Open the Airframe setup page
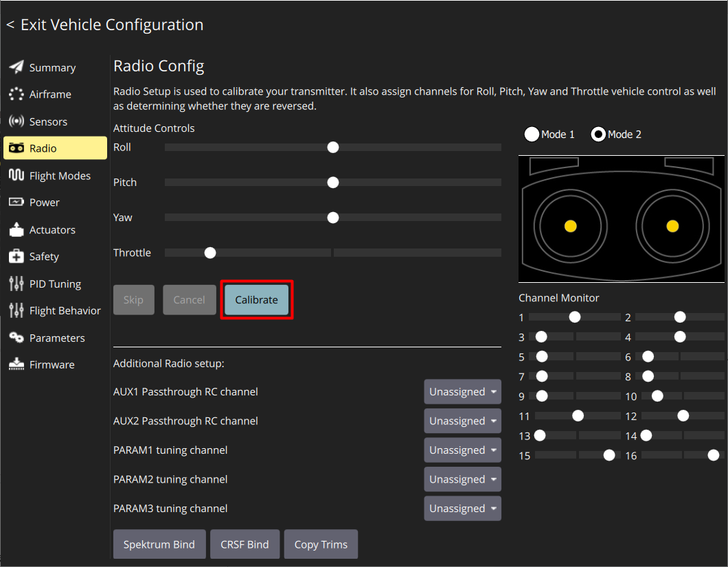 pyautogui.click(x=16, y=94)
